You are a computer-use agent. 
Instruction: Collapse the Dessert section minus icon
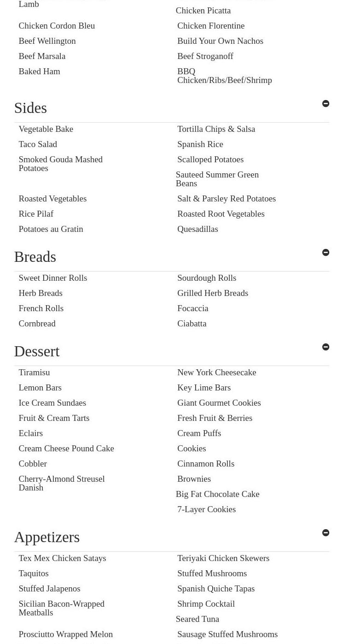click(x=326, y=347)
